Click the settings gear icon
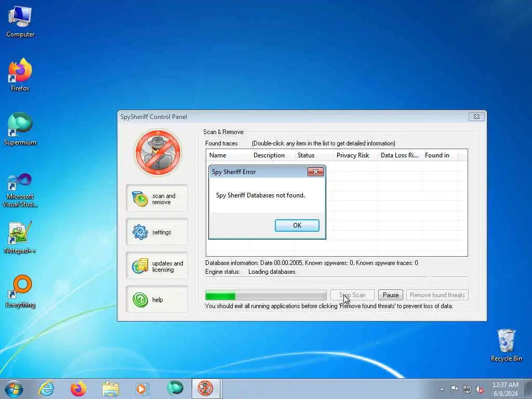The height and width of the screenshot is (399, 532). [x=140, y=232]
